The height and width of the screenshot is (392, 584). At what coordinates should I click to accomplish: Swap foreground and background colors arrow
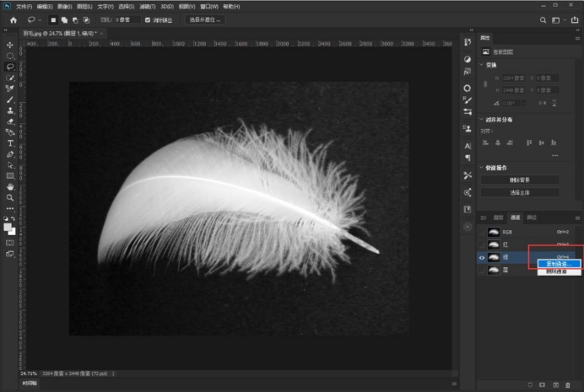[x=14, y=218]
